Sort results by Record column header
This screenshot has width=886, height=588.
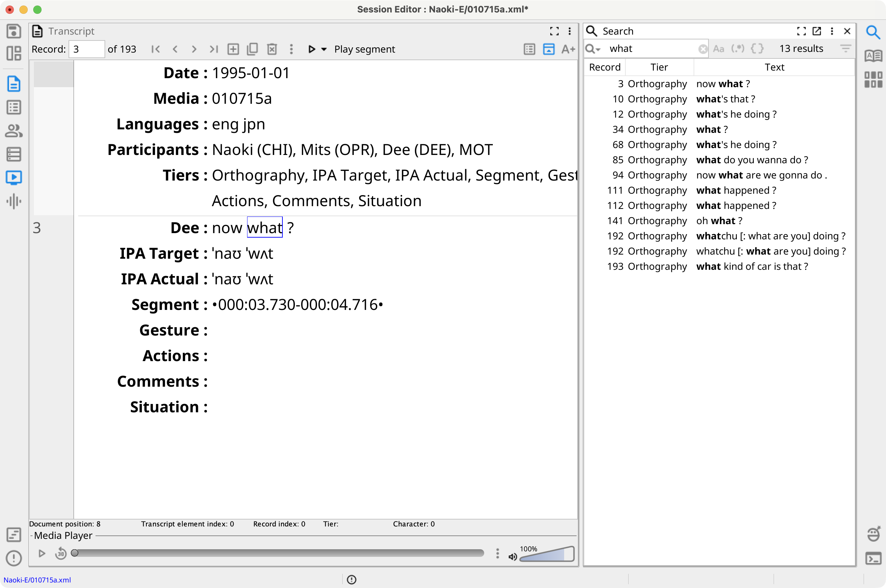[x=605, y=67]
